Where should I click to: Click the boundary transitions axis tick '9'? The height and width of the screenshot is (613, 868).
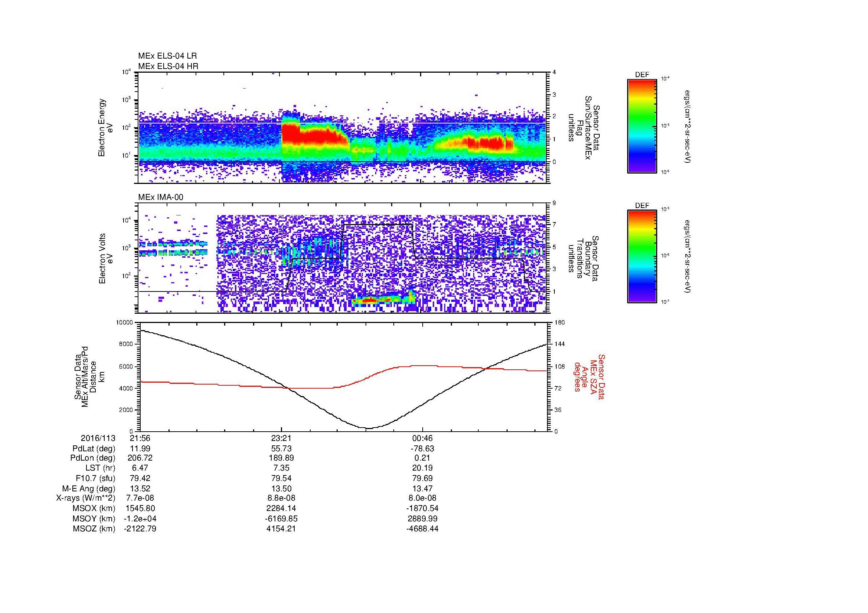point(554,203)
